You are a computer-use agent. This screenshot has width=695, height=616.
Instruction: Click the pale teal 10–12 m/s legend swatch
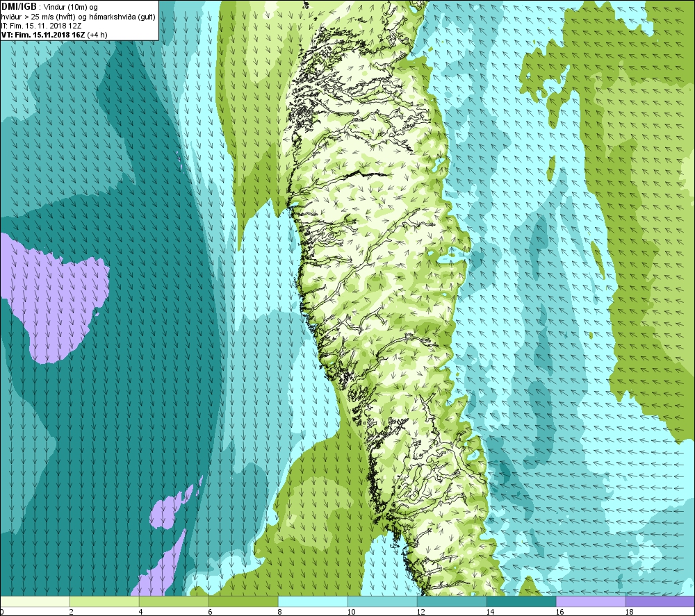(382, 601)
